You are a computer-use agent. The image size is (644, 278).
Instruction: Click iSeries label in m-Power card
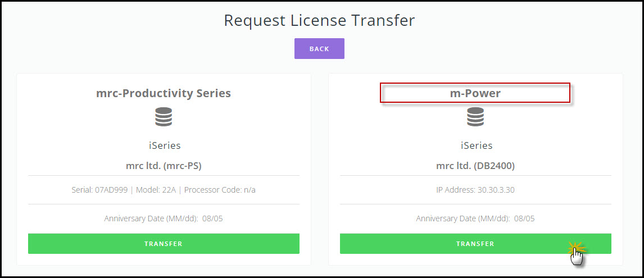click(477, 145)
